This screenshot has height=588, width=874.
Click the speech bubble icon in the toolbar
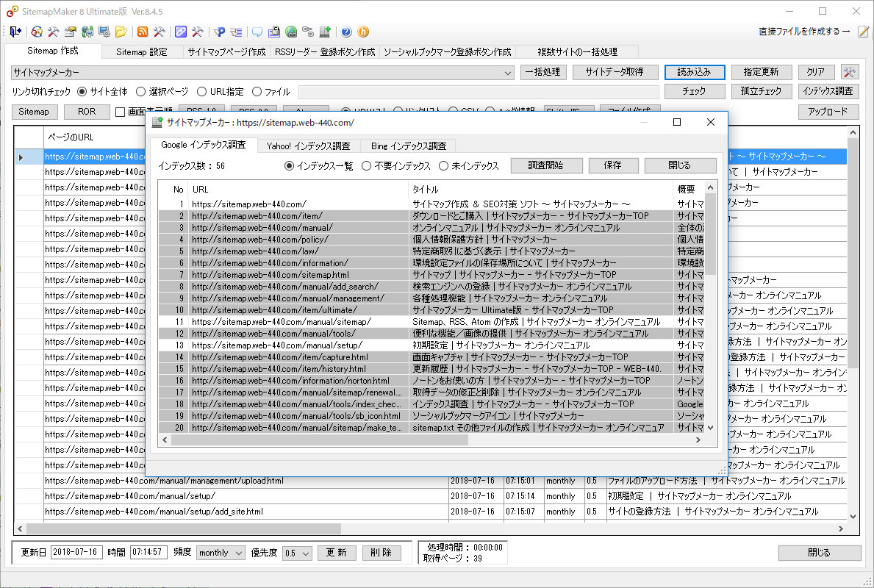point(257,32)
